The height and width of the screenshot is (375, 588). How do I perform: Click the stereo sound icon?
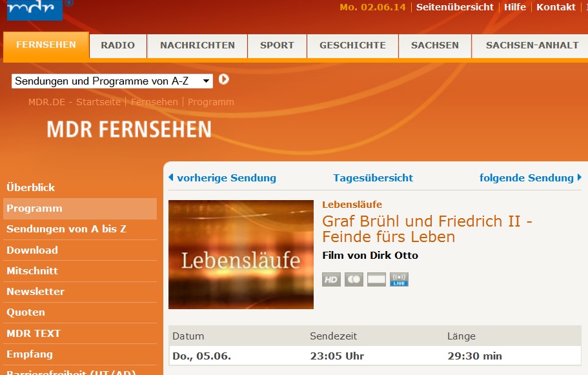(354, 279)
